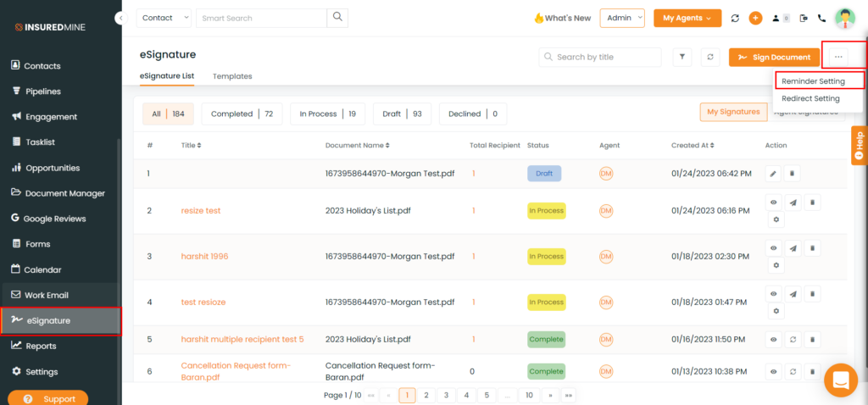The height and width of the screenshot is (405, 868).
Task: Open the What's New link
Action: [563, 18]
